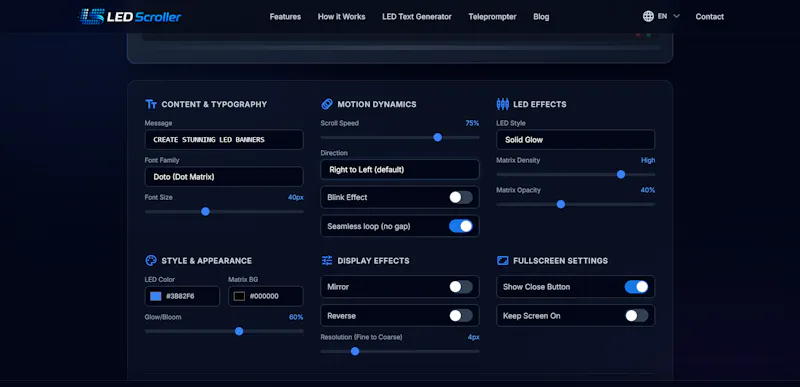Click the LED Color label
Image resolution: width=800 pixels, height=387 pixels.
coord(160,279)
